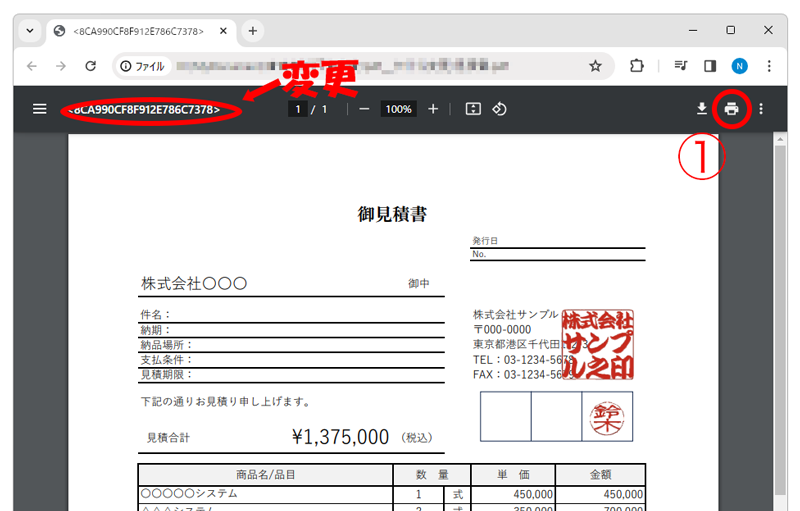Toggle the PDF sidebar hamburger menu
This screenshot has height=511, width=800.
point(40,109)
